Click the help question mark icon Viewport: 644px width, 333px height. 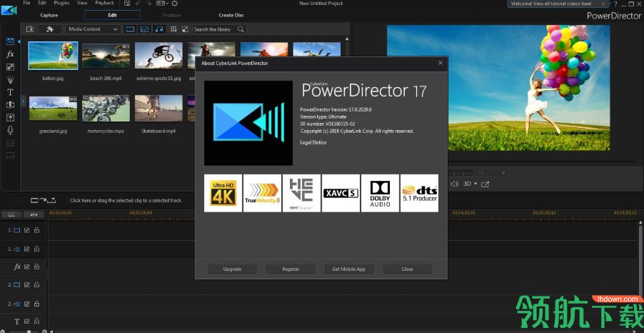point(614,4)
